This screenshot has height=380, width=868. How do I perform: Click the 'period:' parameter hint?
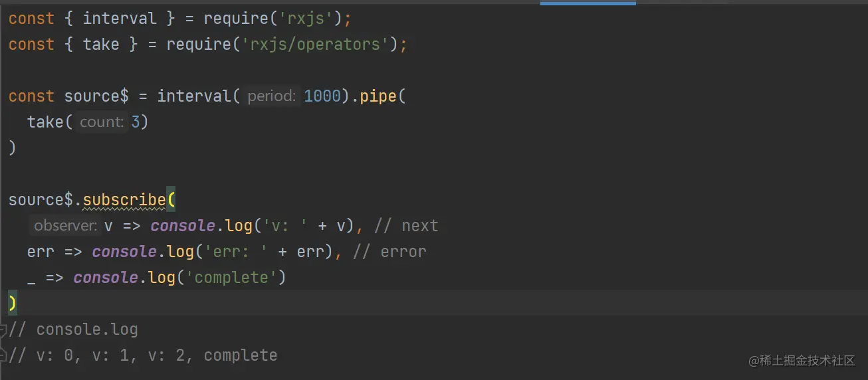pyautogui.click(x=272, y=96)
